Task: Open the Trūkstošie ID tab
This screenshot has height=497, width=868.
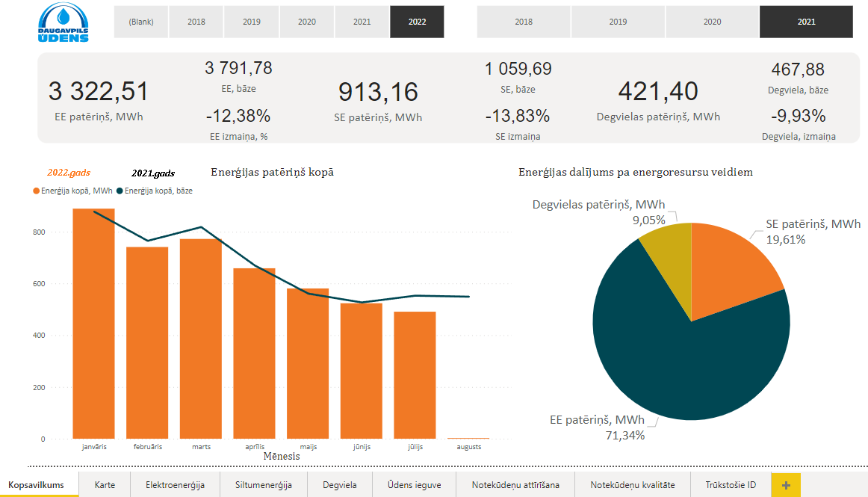Action: coord(730,485)
